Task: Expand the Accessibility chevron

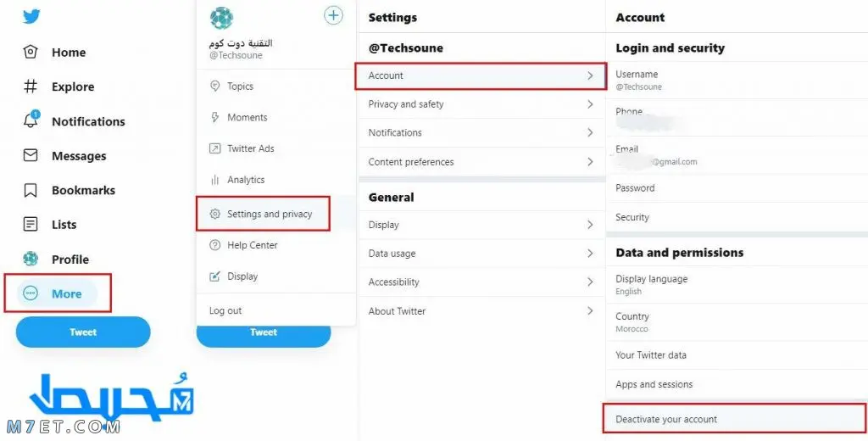Action: click(590, 282)
